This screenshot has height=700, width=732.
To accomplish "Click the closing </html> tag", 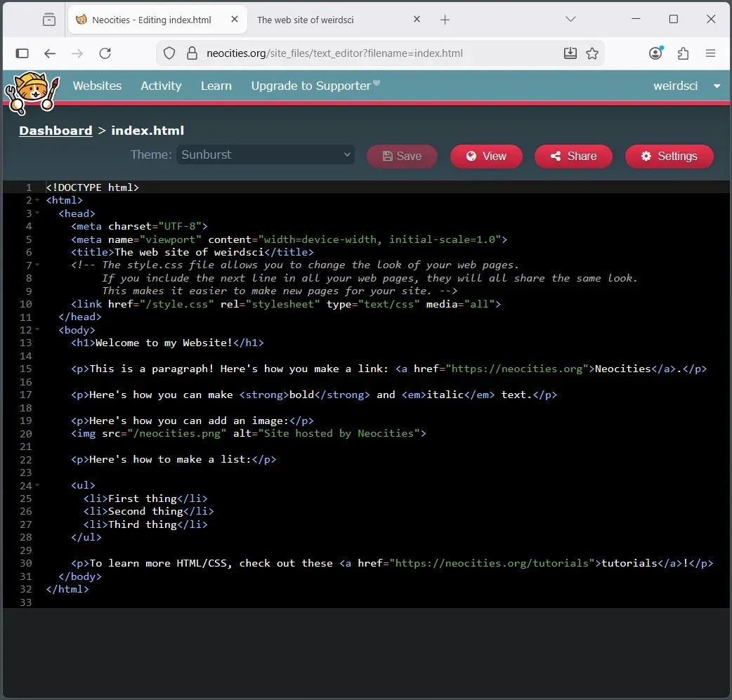I will tap(67, 589).
